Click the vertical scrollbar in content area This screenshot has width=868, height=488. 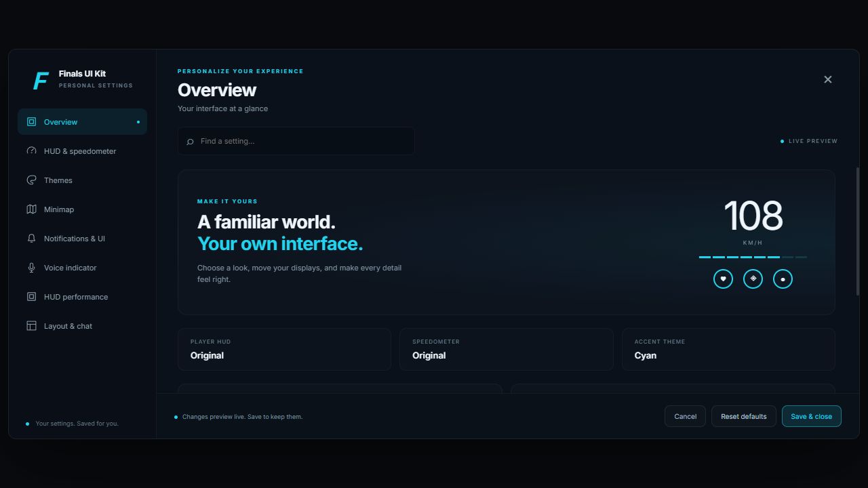click(x=858, y=231)
